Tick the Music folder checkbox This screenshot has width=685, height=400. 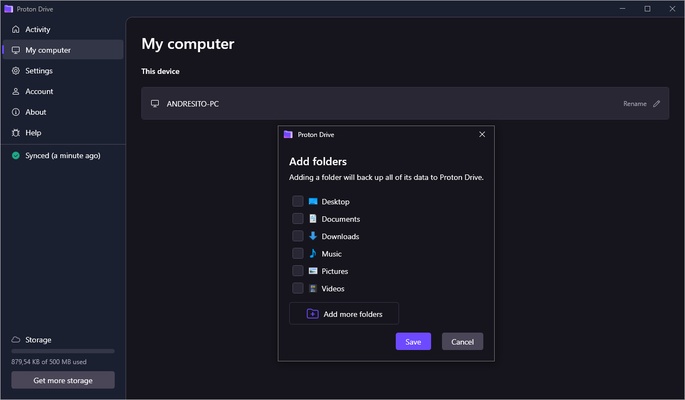pyautogui.click(x=298, y=253)
